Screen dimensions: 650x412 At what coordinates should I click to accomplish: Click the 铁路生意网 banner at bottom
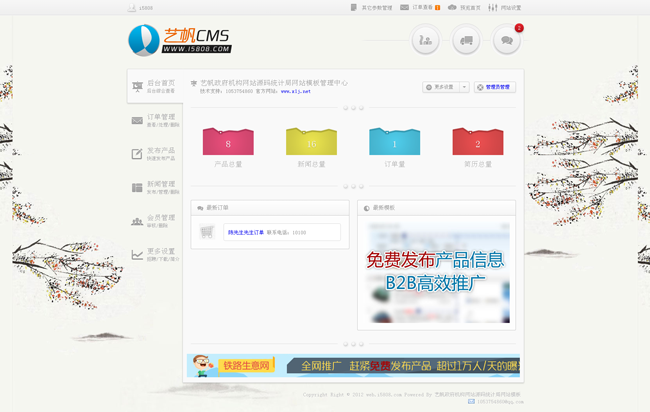[353, 366]
